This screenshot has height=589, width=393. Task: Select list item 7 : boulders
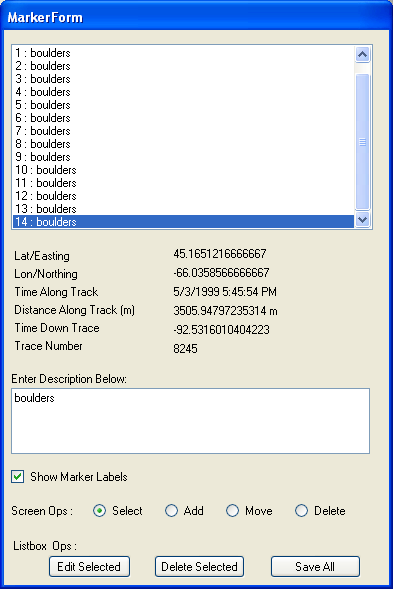(183, 131)
